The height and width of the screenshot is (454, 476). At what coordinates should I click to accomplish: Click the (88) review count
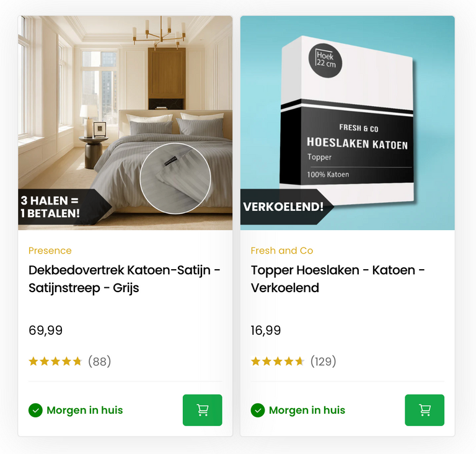100,362
